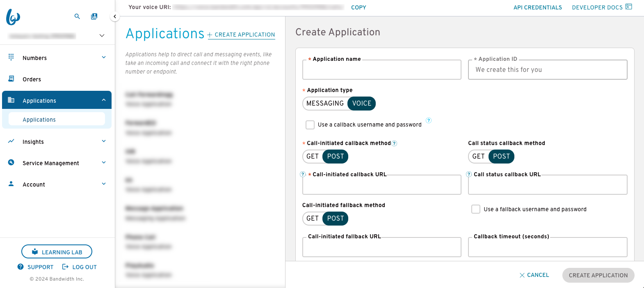Open the LEARNING LAB button

[x=57, y=252]
